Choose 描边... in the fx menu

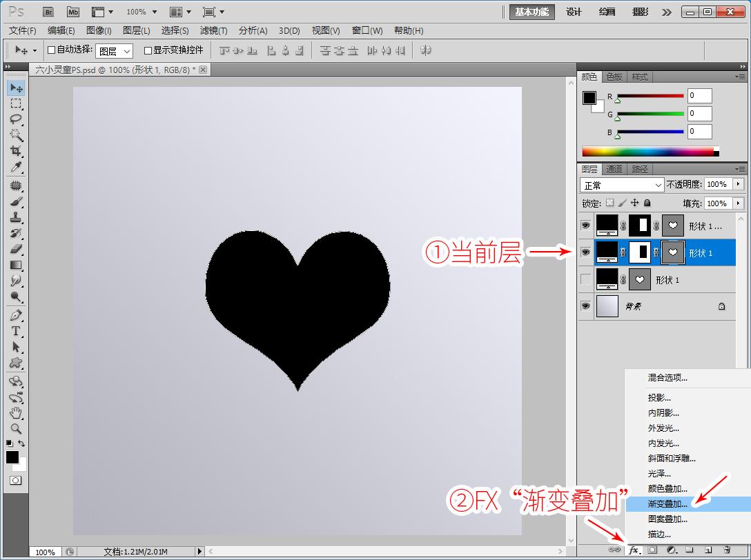click(688, 534)
